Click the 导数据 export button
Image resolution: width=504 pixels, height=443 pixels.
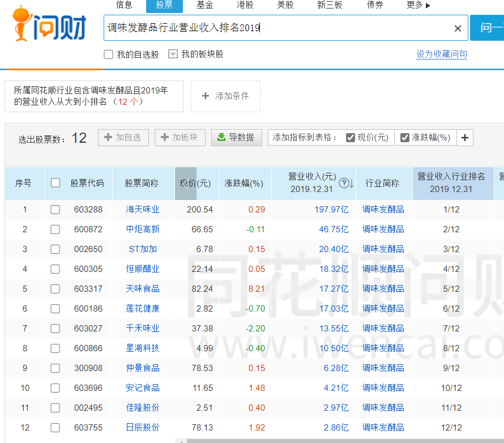point(236,138)
